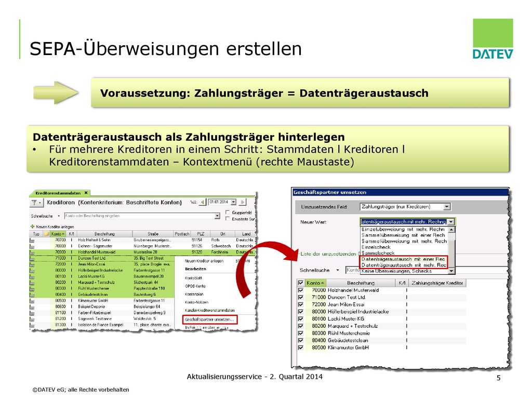
Task: Toggle the Gruppierfeld checkbox
Action: [x=228, y=212]
